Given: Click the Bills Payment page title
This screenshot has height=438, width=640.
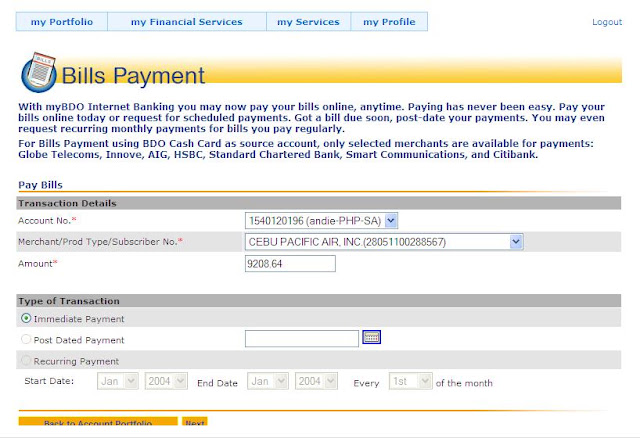Looking at the screenshot, I should (133, 76).
